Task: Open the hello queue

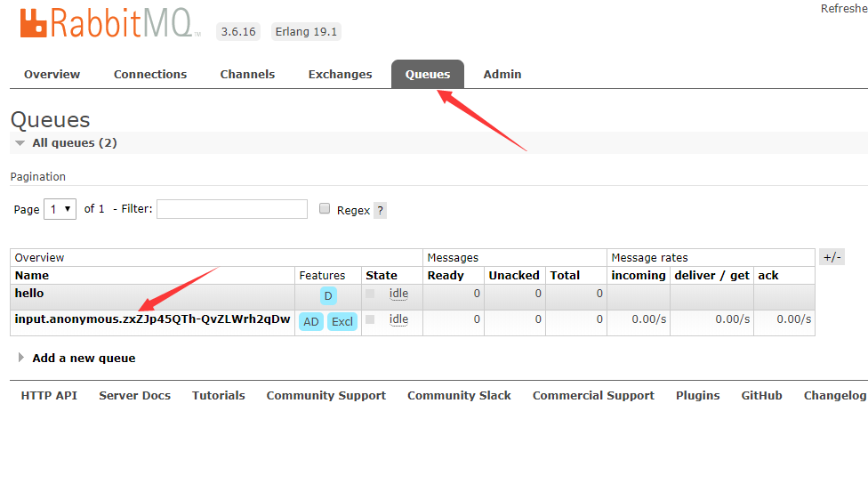Action: tap(29, 293)
